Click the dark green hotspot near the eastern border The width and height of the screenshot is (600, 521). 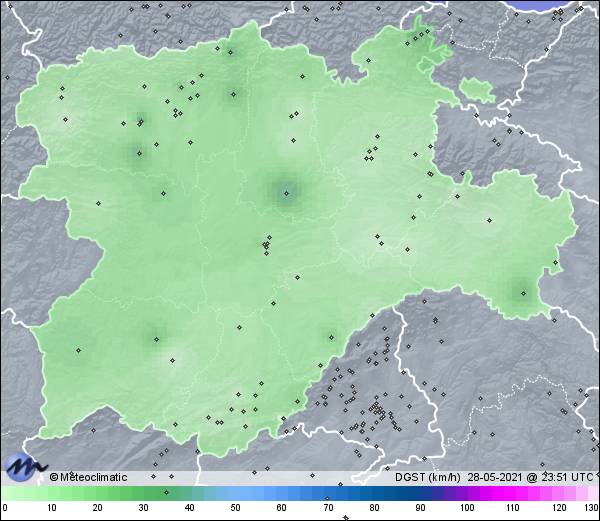pyautogui.click(x=521, y=291)
